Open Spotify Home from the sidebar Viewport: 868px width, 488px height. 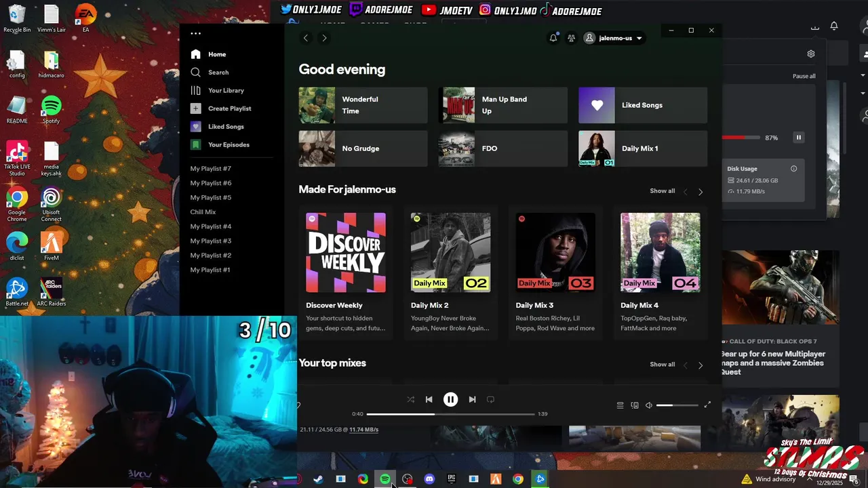(x=209, y=54)
